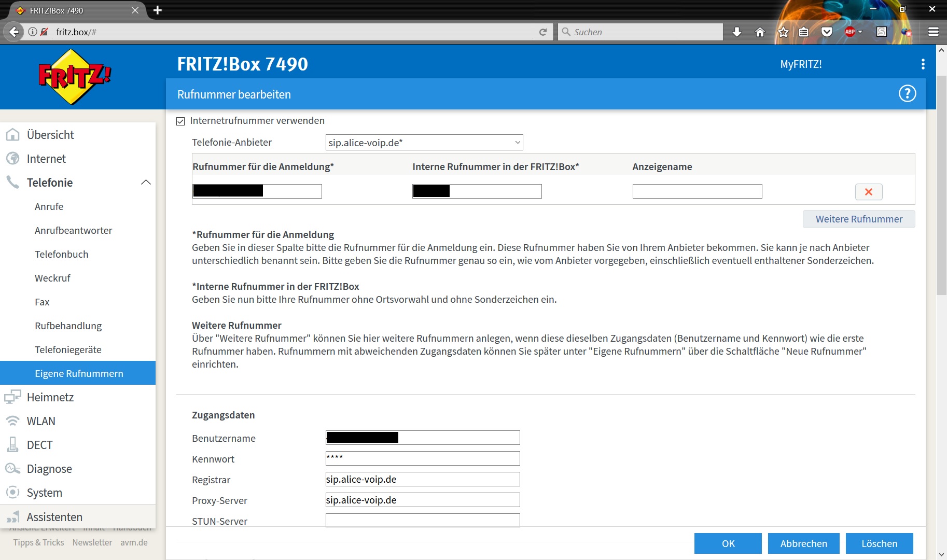Click the FRITZ! logo
The width and height of the screenshot is (947, 560).
(x=75, y=77)
